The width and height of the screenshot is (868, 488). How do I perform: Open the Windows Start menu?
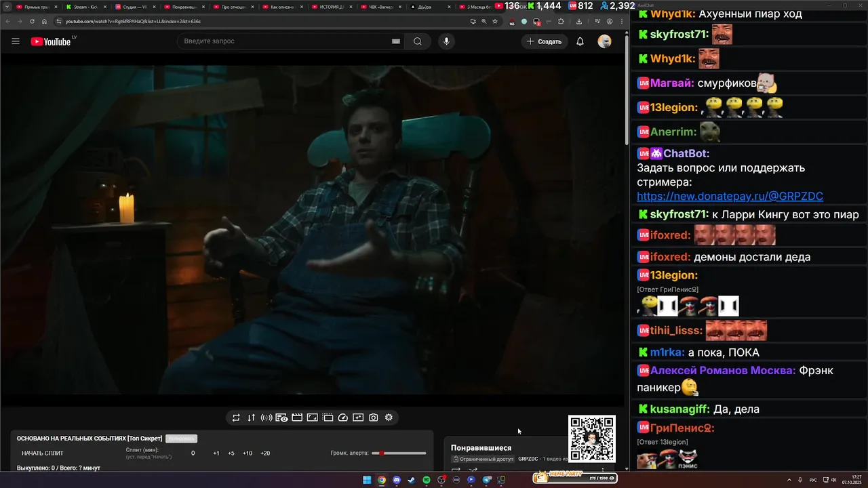[367, 480]
